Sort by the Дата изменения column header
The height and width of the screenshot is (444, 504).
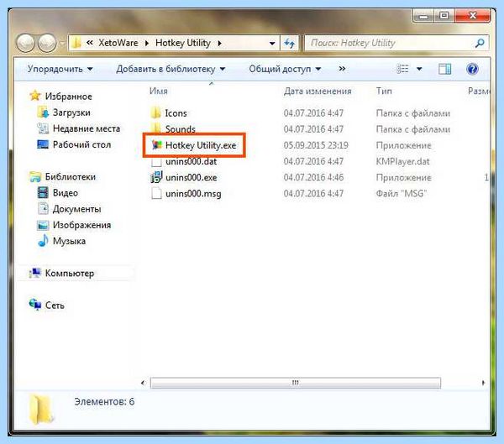coord(318,91)
